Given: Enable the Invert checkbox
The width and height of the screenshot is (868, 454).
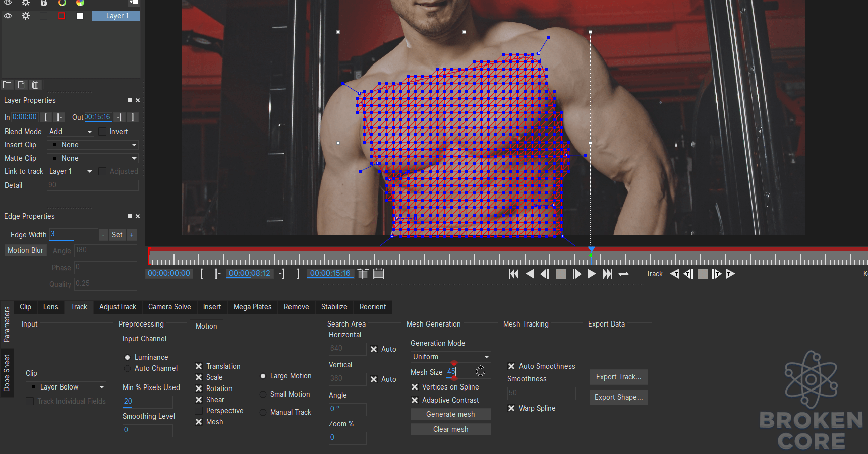Looking at the screenshot, I should coord(102,132).
